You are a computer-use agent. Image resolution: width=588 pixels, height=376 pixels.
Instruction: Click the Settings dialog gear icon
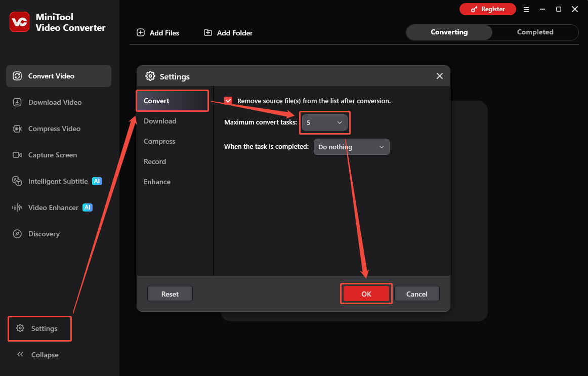(x=150, y=76)
